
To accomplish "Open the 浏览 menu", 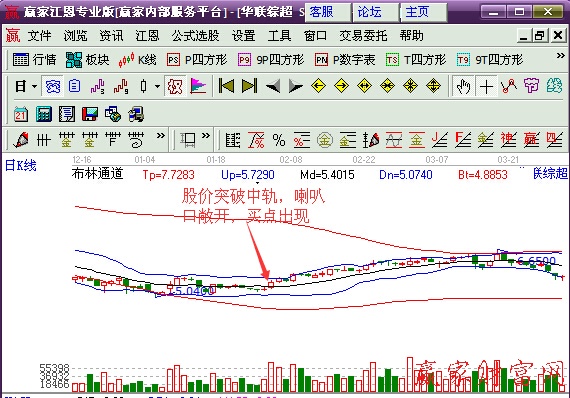I will click(76, 36).
